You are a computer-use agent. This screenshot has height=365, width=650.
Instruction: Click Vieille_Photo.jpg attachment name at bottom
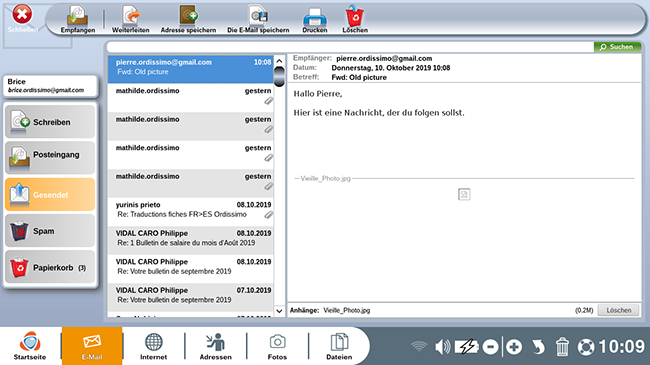pyautogui.click(x=347, y=310)
